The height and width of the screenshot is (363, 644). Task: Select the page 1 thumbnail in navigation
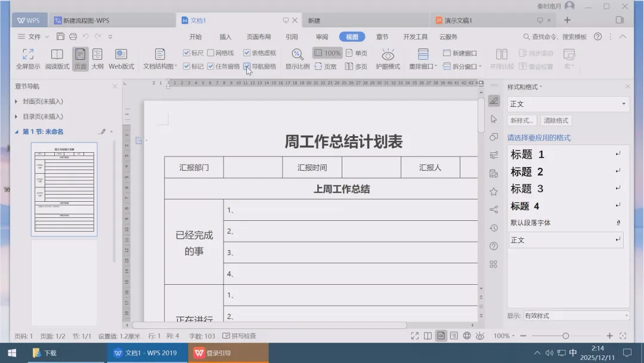click(64, 189)
